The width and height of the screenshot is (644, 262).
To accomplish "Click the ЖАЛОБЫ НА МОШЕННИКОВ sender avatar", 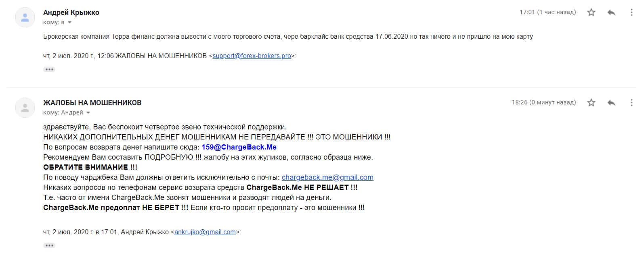I will click(x=25, y=108).
